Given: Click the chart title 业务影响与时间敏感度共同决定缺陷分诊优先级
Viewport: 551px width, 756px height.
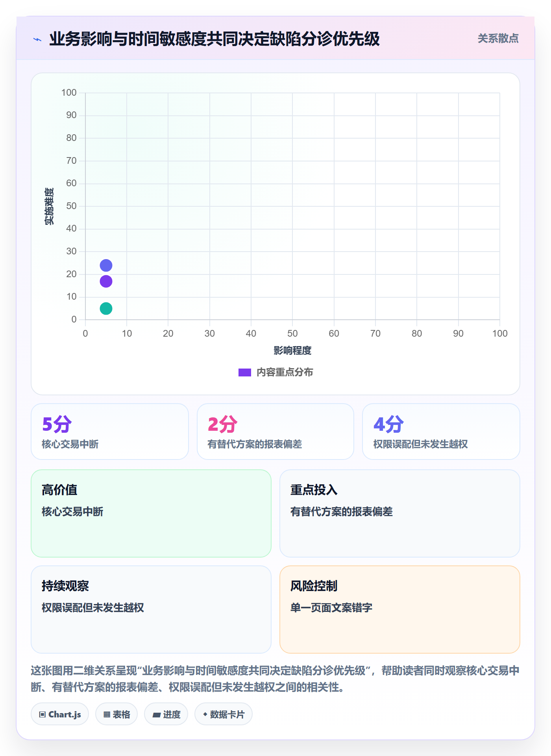Looking at the screenshot, I should pos(214,39).
